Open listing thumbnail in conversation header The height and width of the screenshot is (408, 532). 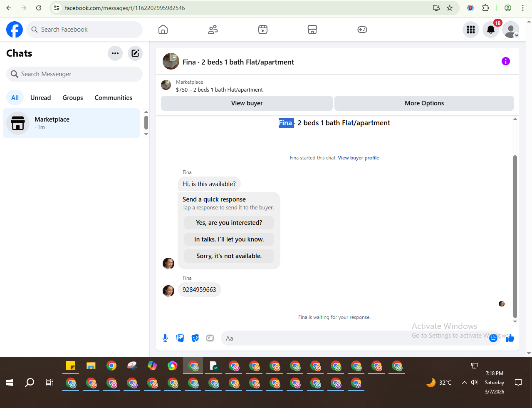click(171, 61)
